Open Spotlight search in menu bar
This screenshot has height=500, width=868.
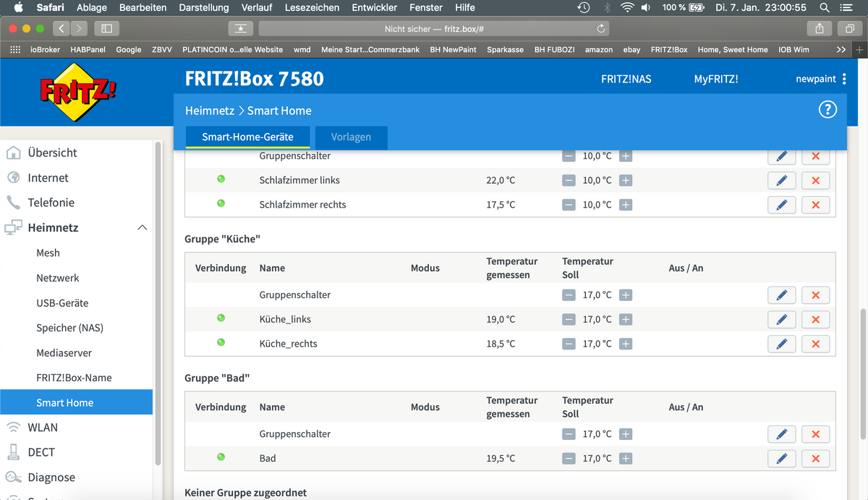(825, 7)
